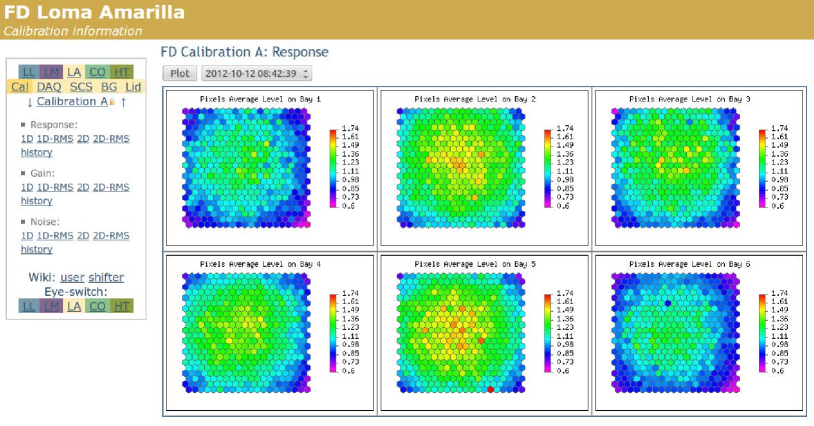Select the CO eye in the top row
814x426 pixels.
(97, 71)
